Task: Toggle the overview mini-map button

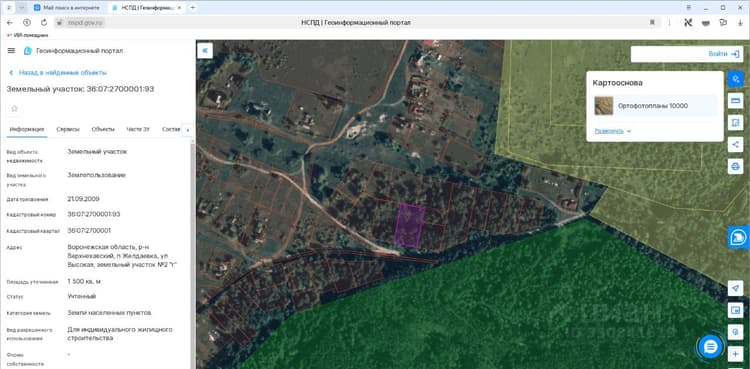Action: click(735, 310)
